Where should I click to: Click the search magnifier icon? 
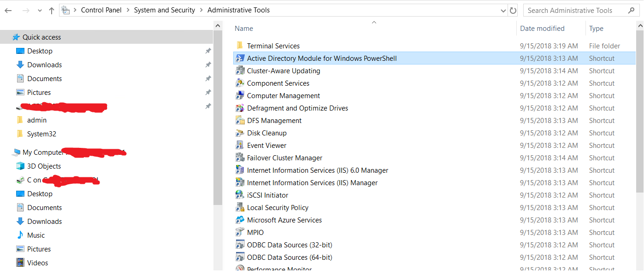pos(631,10)
